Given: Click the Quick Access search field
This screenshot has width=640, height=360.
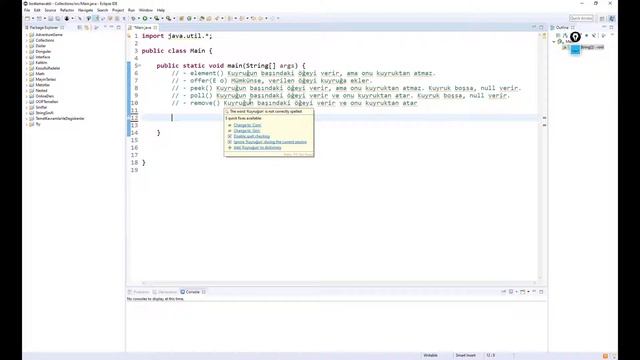Looking at the screenshot, I should [581, 18].
